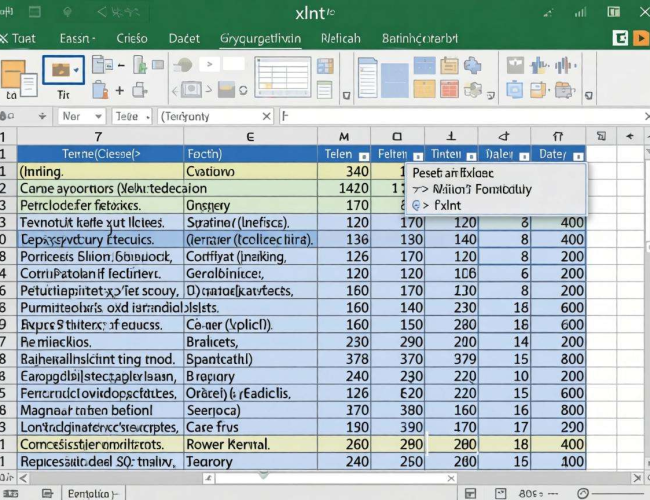Open the Telen column filter dropdown
Image resolution: width=650 pixels, height=500 pixels.
pyautogui.click(x=364, y=156)
